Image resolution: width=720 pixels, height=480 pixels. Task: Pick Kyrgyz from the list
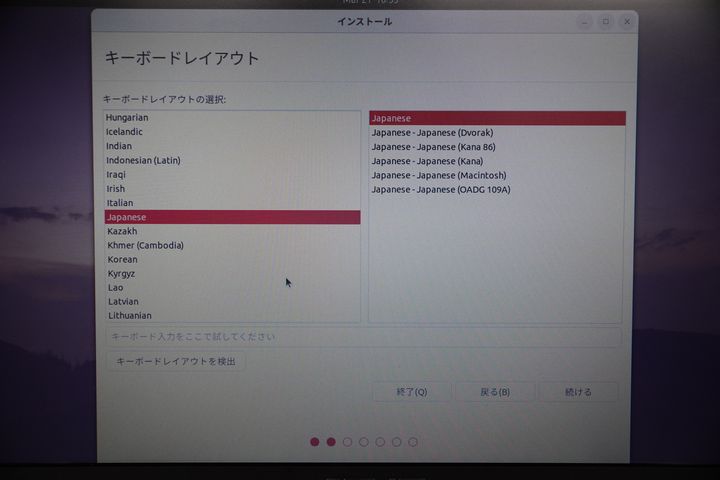tap(232, 274)
